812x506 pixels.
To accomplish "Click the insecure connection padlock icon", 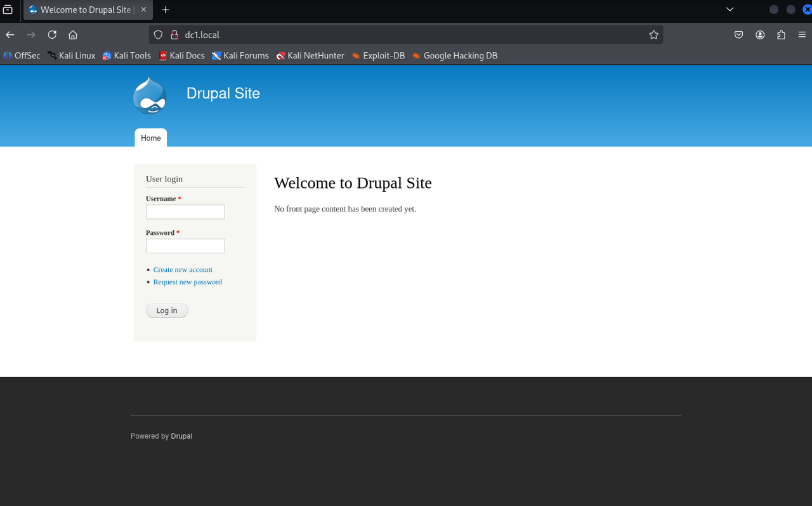I will coord(173,35).
